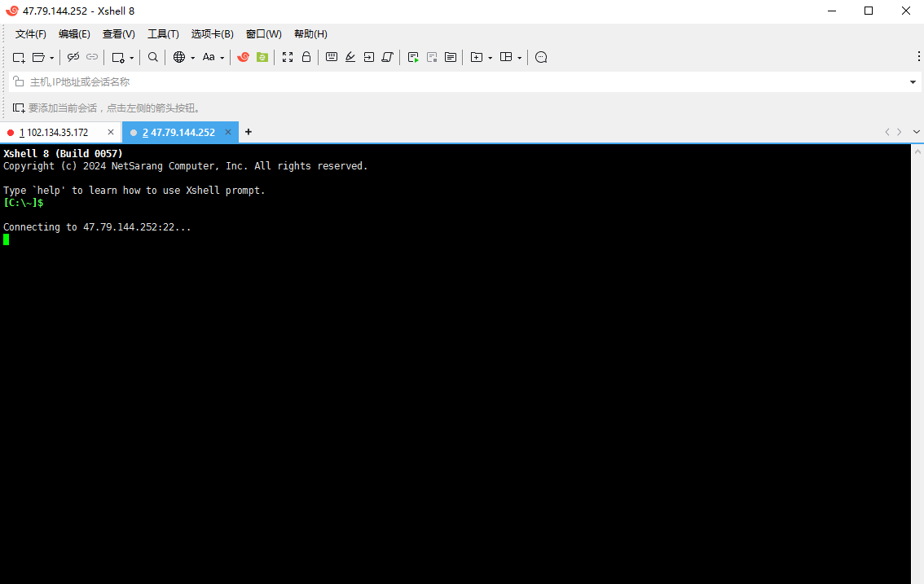Open the tab list dropdown near tab bar
This screenshot has width=924, height=584.
[x=916, y=131]
